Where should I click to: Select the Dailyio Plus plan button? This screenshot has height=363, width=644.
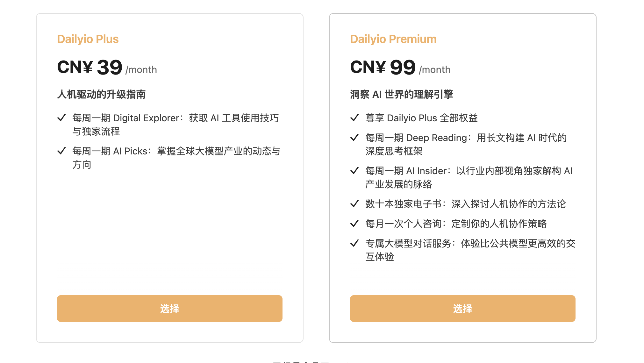click(x=169, y=308)
